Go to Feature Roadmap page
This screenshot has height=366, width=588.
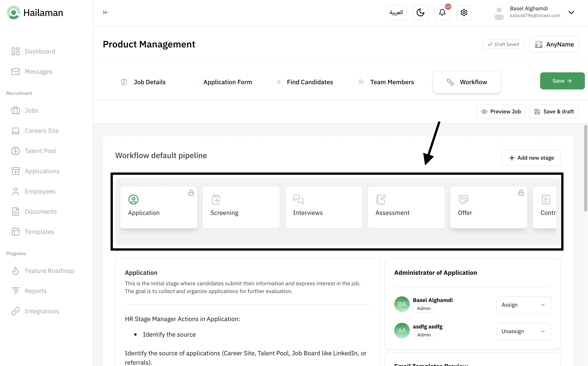point(49,271)
